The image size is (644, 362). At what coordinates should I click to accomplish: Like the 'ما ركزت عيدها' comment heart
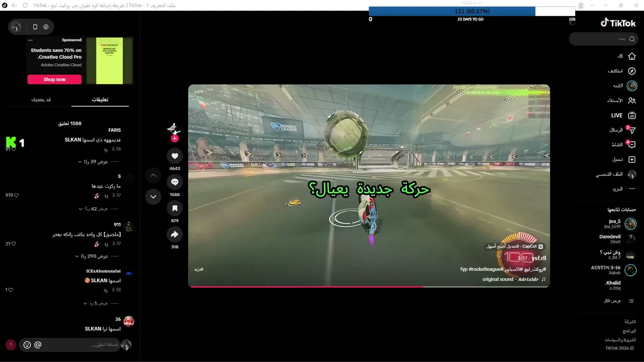(16, 195)
